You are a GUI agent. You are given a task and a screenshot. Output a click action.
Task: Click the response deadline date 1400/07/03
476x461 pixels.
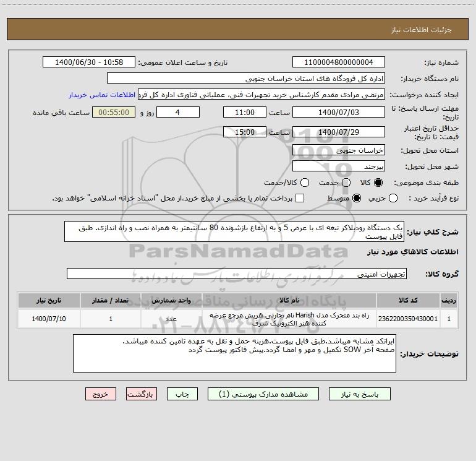339,112
